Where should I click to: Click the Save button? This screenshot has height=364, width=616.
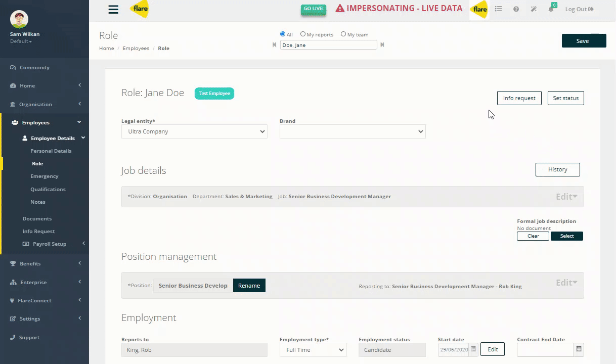[584, 41]
